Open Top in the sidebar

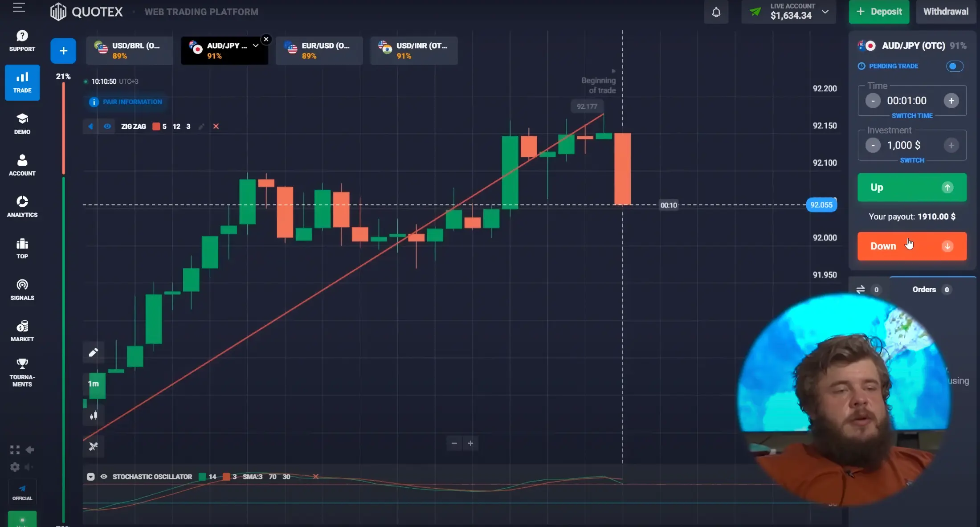click(22, 248)
